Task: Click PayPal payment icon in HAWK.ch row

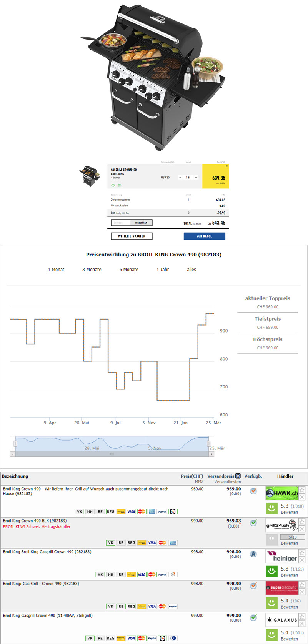Action: 162,512
